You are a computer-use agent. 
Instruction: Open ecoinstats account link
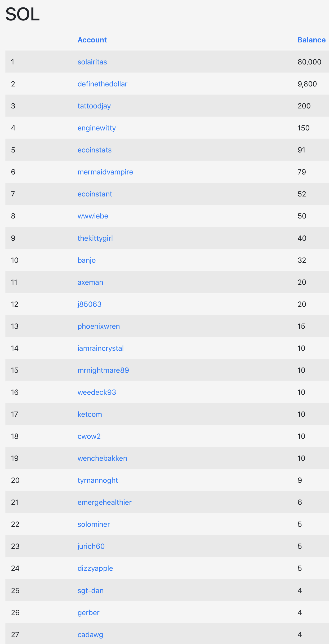(x=94, y=150)
